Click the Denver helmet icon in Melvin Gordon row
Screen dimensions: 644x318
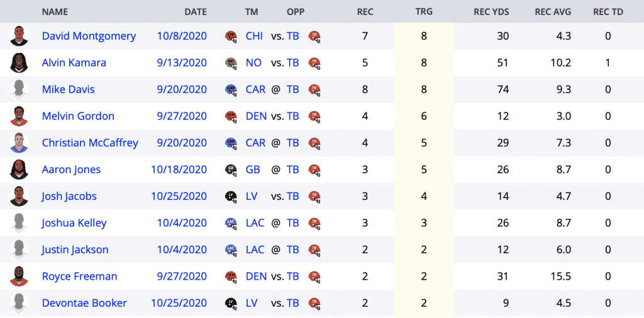(231, 116)
